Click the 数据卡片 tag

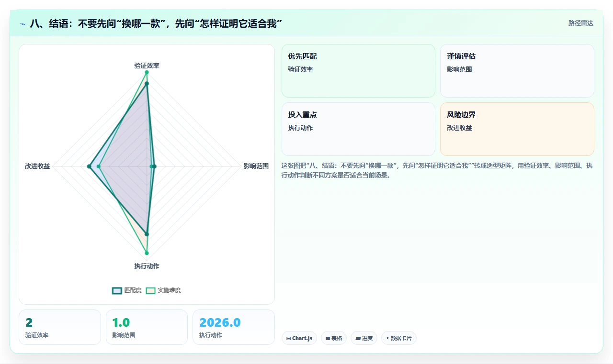pyautogui.click(x=399, y=338)
